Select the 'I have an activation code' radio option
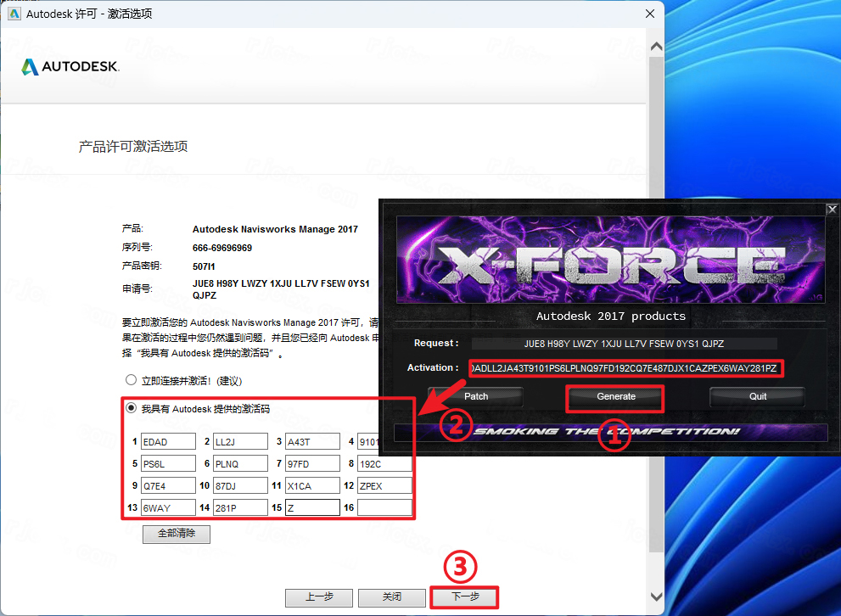The image size is (841, 616). pos(131,408)
